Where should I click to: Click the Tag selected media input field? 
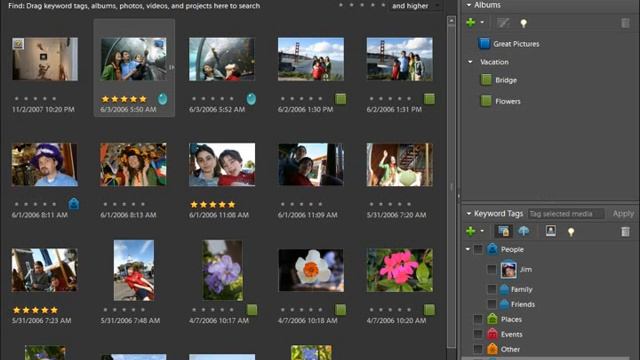tap(566, 213)
